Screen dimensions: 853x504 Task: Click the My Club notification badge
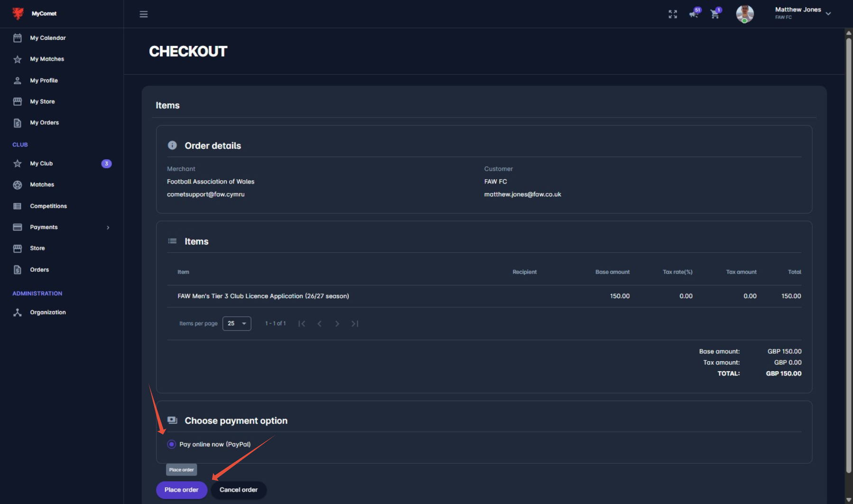coord(107,164)
